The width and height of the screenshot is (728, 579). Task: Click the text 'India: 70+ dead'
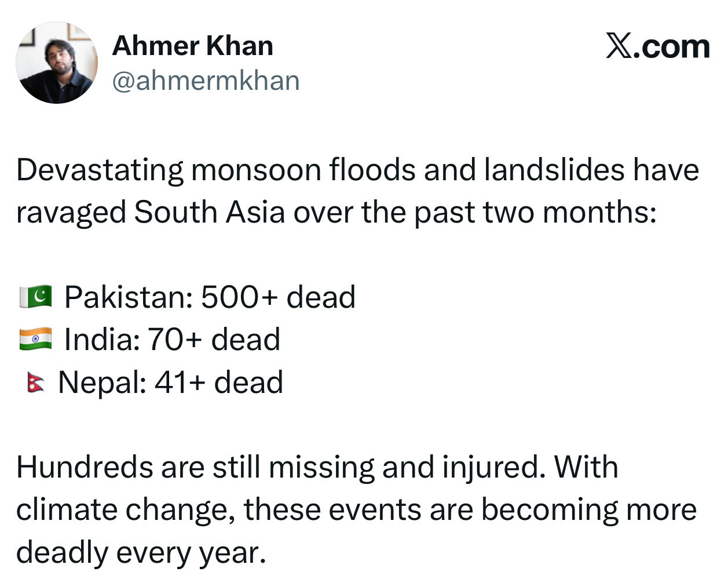pos(172,339)
